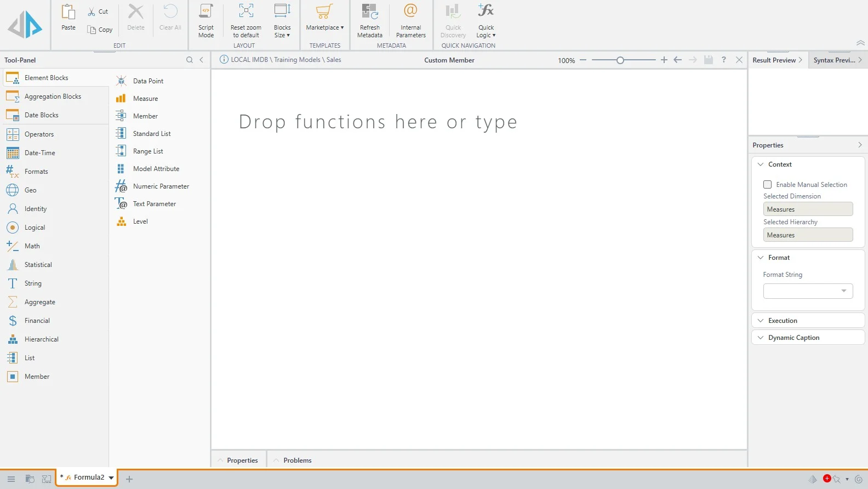
Task: Switch to Script Mode
Action: click(206, 21)
